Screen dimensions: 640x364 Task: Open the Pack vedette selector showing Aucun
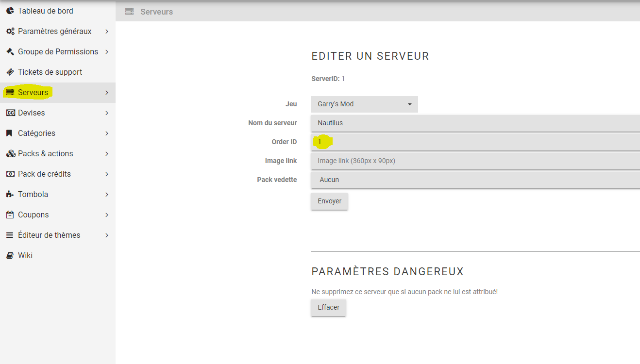tap(475, 180)
